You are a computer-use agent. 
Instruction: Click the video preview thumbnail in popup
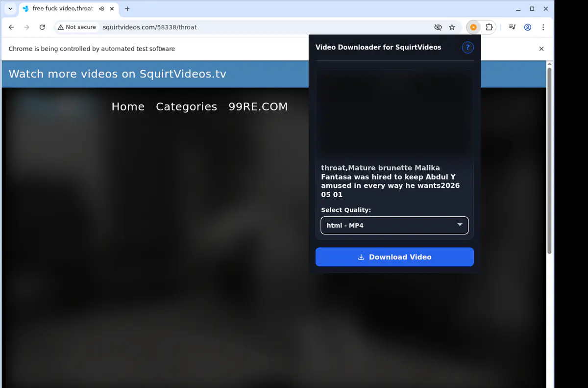pos(394,114)
